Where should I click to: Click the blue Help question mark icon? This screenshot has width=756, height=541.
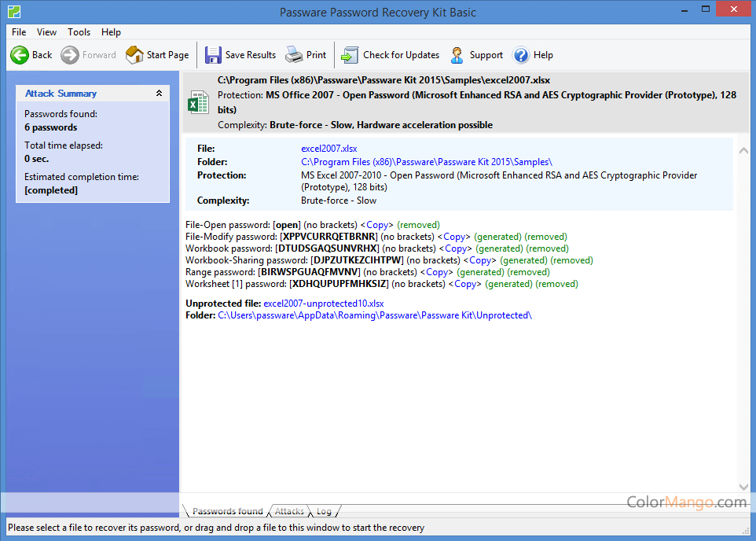click(521, 55)
